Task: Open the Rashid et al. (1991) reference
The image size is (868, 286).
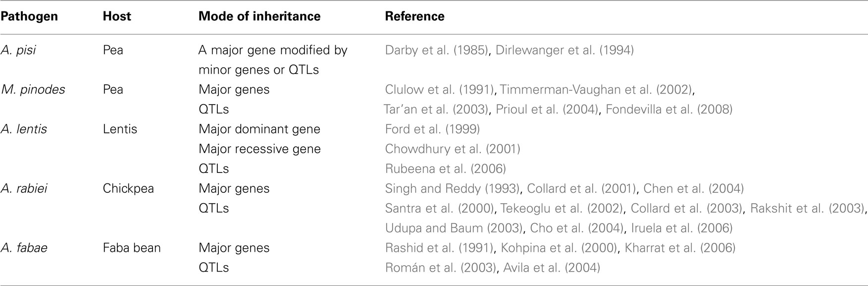Action: click(439, 248)
